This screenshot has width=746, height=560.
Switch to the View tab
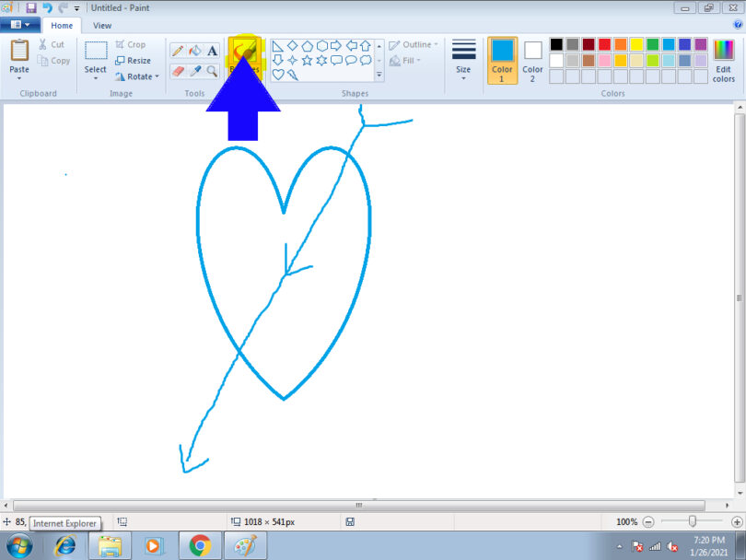pos(101,25)
